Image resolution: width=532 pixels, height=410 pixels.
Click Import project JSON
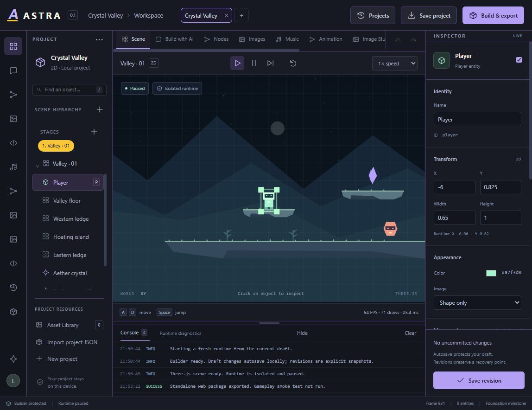click(x=69, y=342)
